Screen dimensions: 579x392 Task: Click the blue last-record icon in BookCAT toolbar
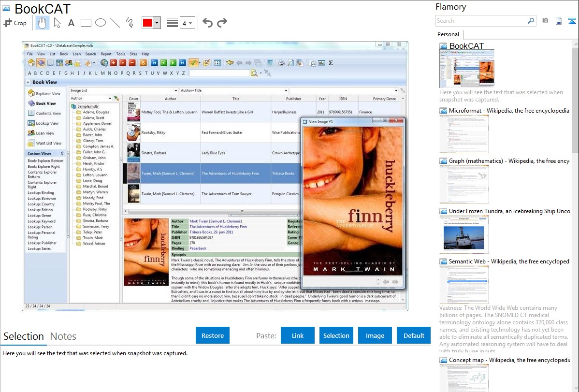point(182,63)
